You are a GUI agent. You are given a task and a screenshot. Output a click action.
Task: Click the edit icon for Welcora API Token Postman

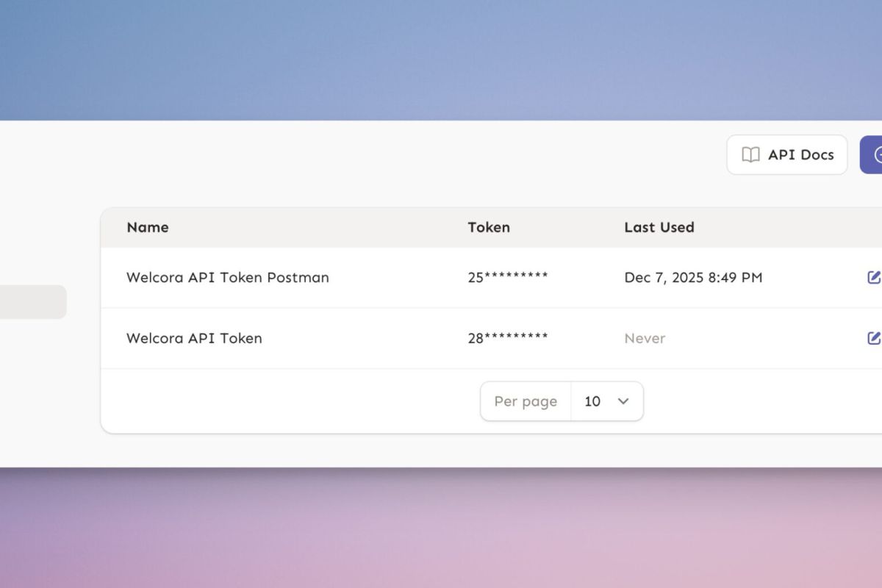tap(873, 277)
